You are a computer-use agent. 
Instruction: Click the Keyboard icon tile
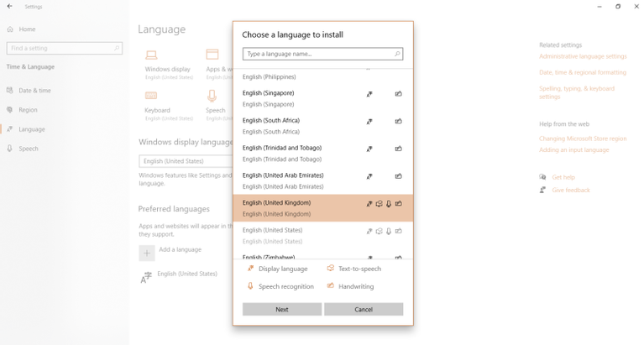[151, 97]
